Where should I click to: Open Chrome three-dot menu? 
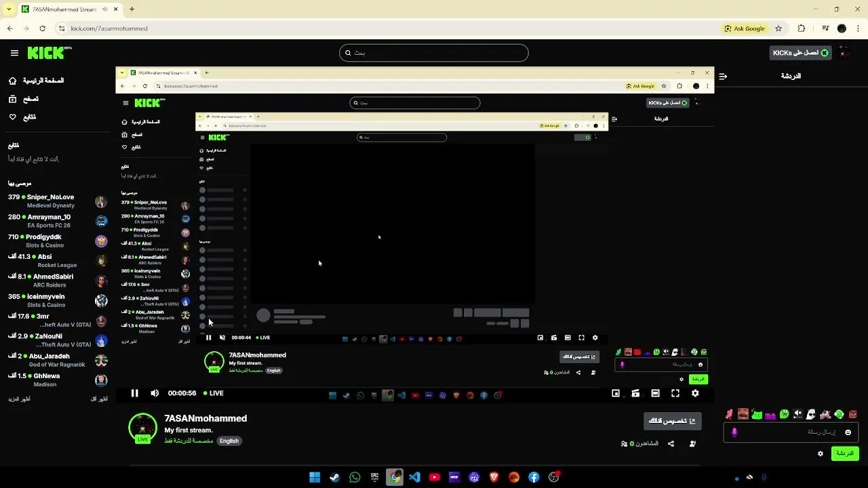click(x=858, y=28)
